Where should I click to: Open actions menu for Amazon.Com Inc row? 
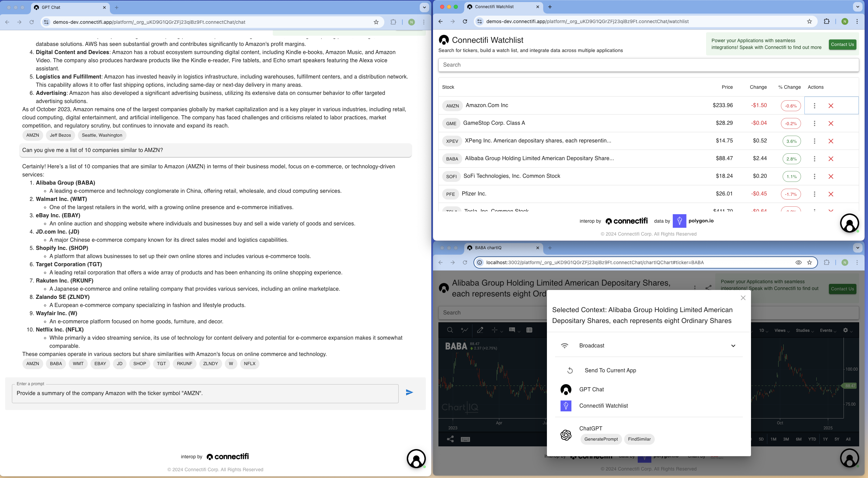(814, 106)
